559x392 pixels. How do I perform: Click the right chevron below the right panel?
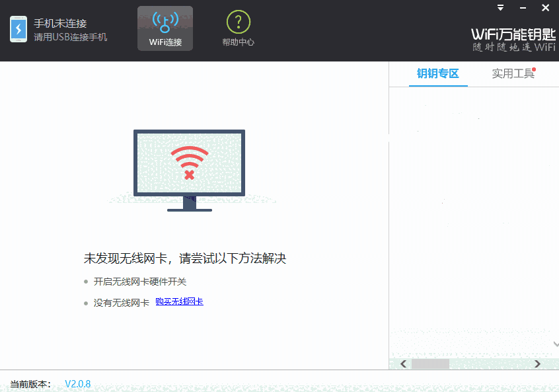(538, 364)
